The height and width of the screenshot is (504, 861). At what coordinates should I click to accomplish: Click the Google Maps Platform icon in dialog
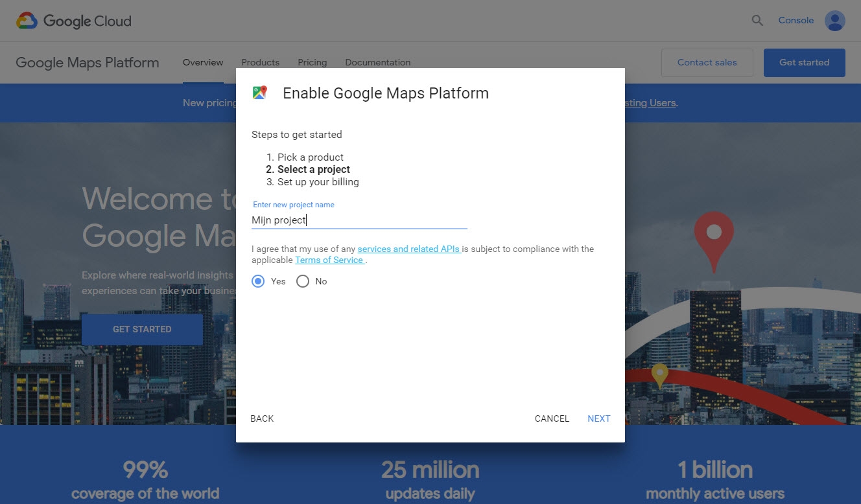(x=259, y=93)
